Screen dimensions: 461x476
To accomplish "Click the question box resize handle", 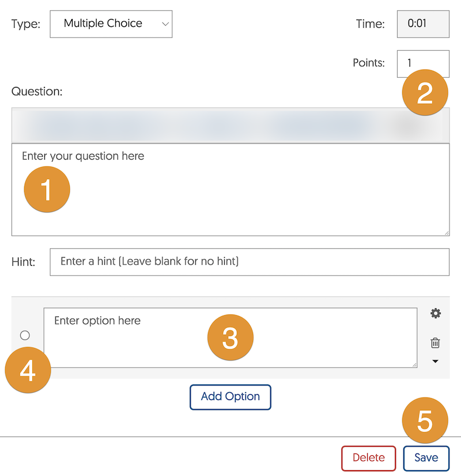I will 447,232.
